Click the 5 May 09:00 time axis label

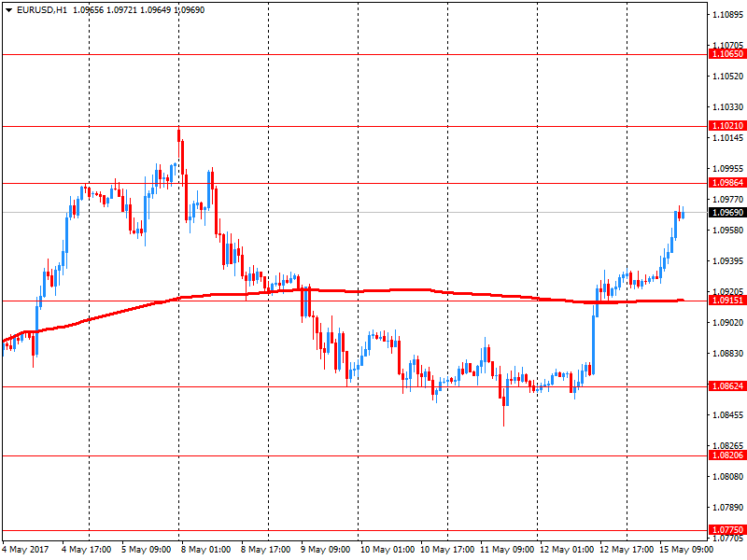147,550
